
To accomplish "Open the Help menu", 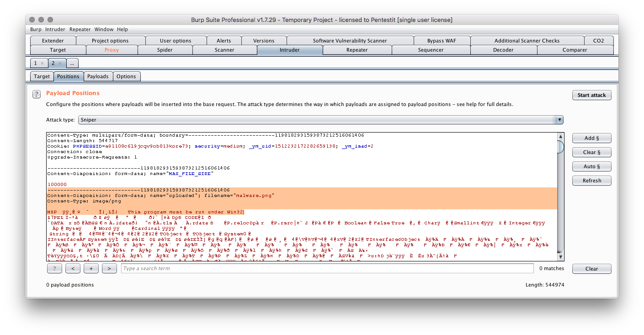I will click(122, 29).
